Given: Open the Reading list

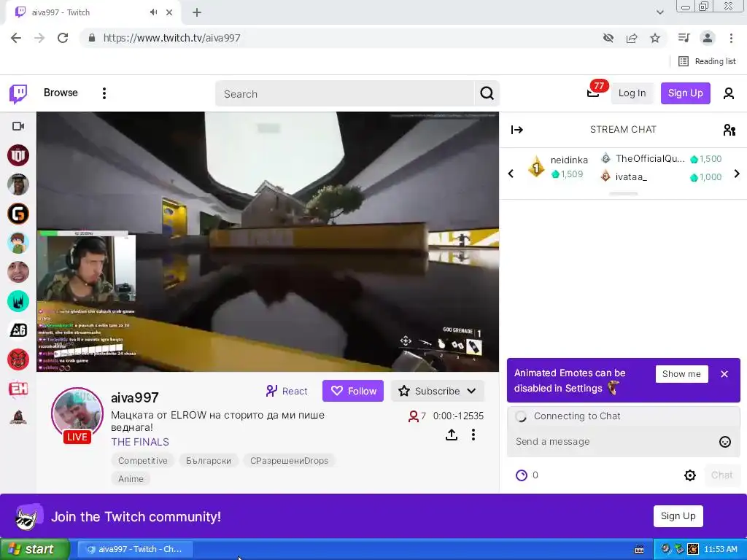Looking at the screenshot, I should pos(707,61).
